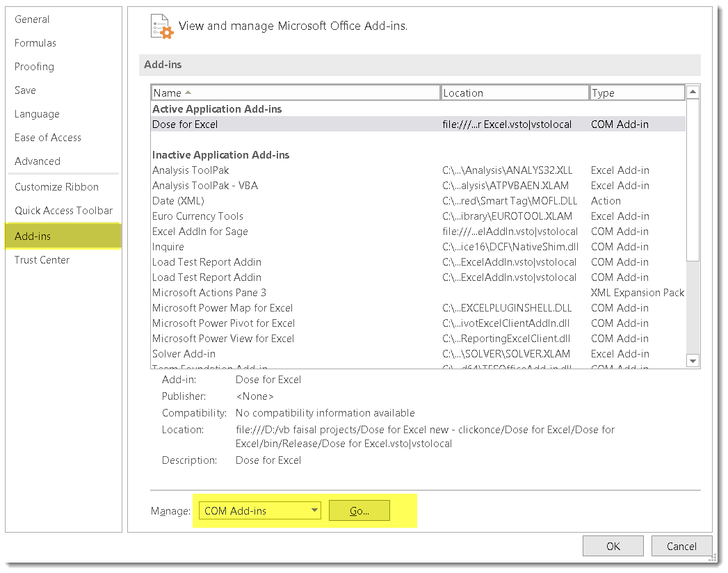Screen dimensions: 728x573
Task: Select Excel AddIn for Sage row
Action: click(x=419, y=232)
